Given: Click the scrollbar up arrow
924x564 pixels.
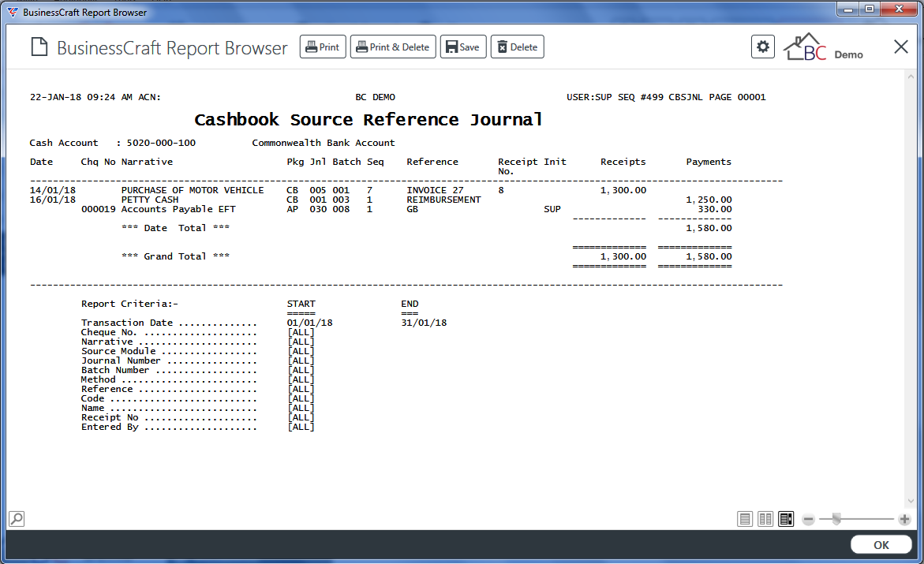Looking at the screenshot, I should point(911,77).
